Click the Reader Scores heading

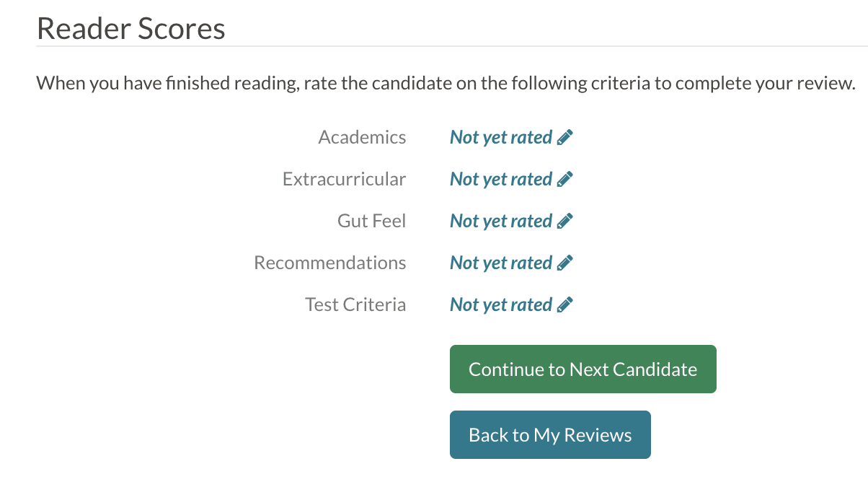[130, 29]
